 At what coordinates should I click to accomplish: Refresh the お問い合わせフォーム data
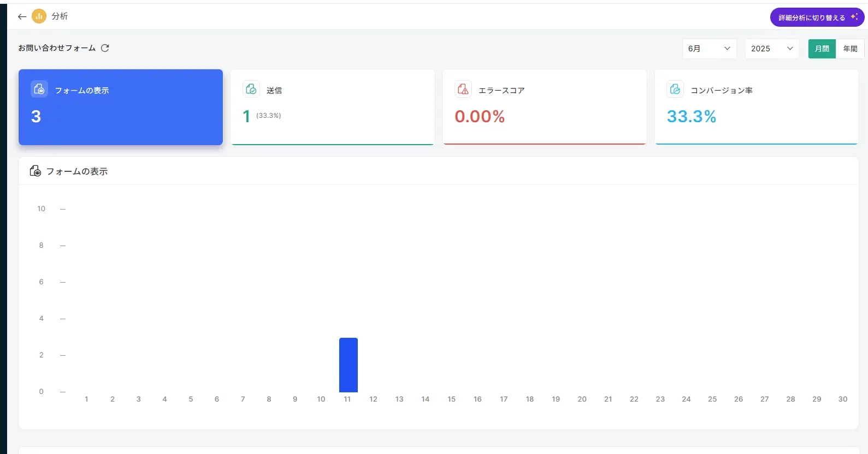(x=105, y=48)
